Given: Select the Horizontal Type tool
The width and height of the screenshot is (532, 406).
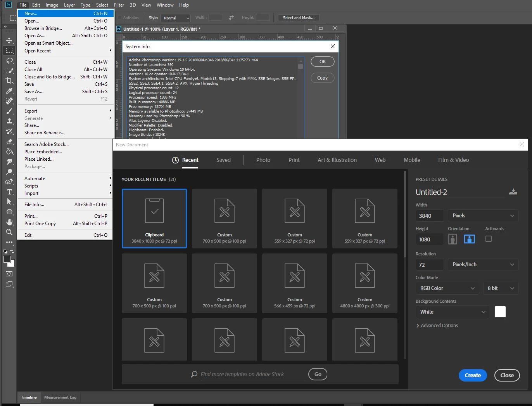Looking at the screenshot, I should coord(9,192).
